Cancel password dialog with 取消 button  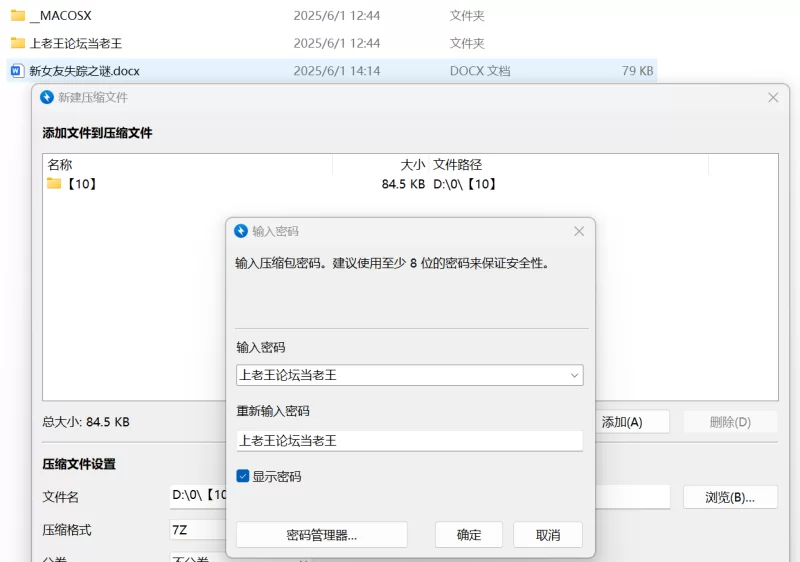click(x=548, y=534)
